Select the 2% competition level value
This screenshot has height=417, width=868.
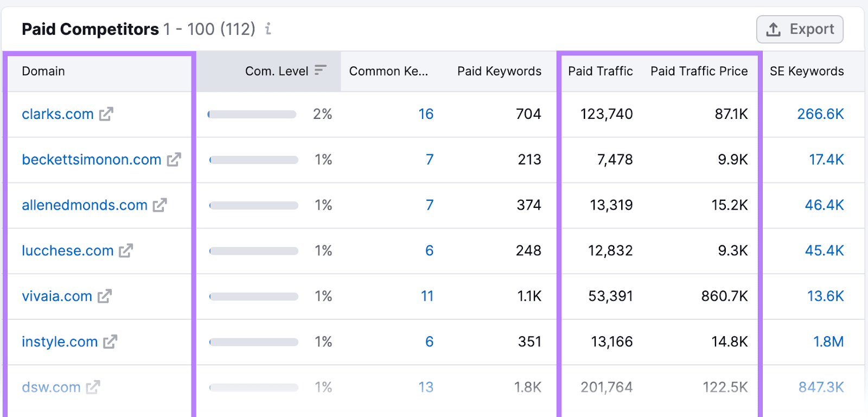[322, 114]
